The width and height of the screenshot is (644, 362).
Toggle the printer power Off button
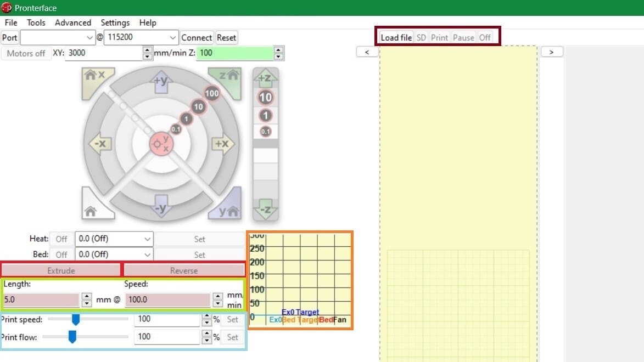pyautogui.click(x=485, y=37)
